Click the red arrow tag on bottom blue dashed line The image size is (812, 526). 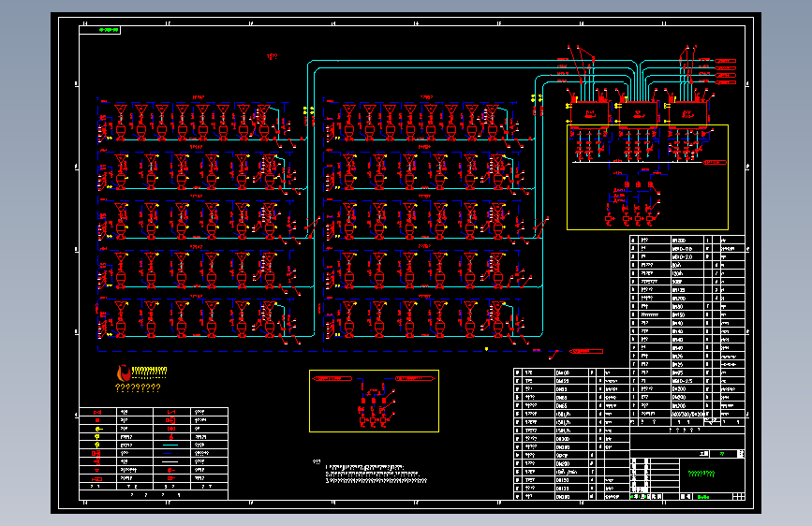pyautogui.click(x=585, y=352)
